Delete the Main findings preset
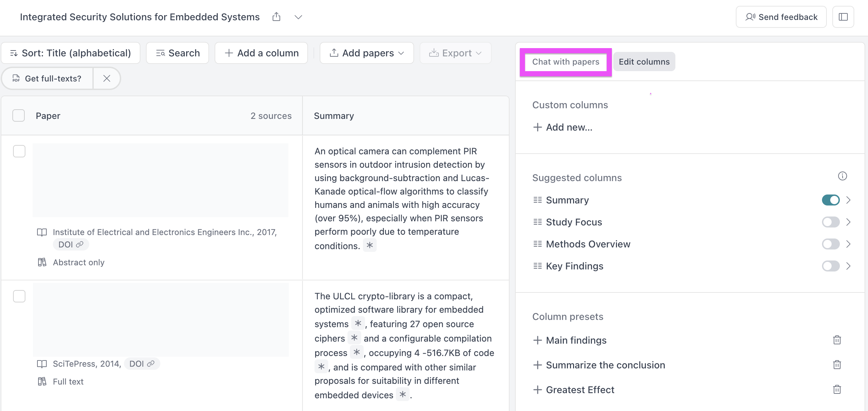Viewport: 868px width, 411px height. [x=837, y=340]
